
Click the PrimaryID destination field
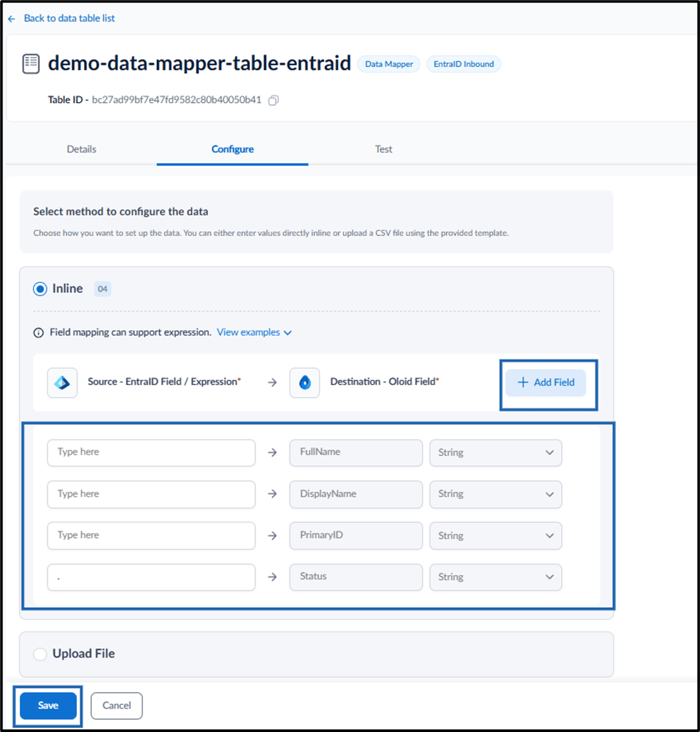coord(356,536)
